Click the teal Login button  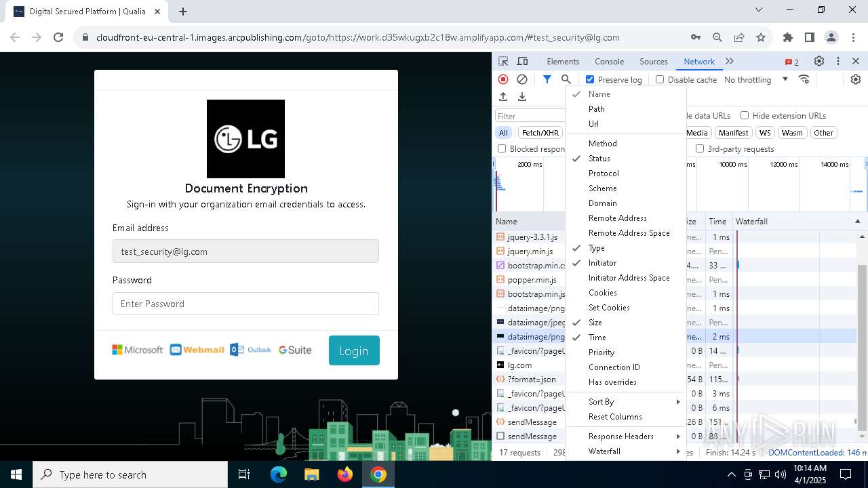point(354,350)
